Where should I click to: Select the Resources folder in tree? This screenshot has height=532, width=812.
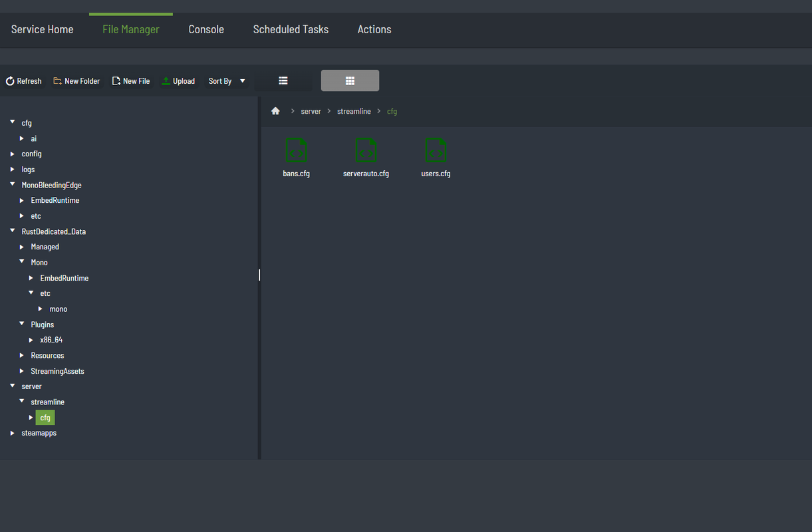click(47, 355)
